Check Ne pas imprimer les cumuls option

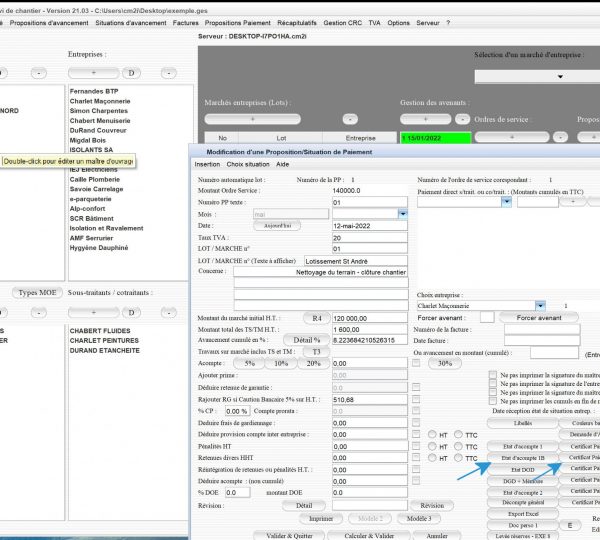[493, 401]
